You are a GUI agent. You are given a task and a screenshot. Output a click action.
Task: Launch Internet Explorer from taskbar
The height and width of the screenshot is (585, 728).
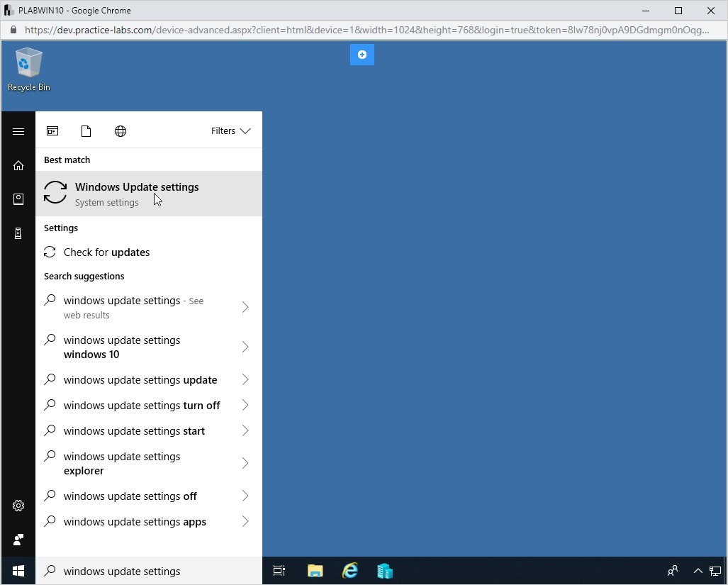(350, 571)
